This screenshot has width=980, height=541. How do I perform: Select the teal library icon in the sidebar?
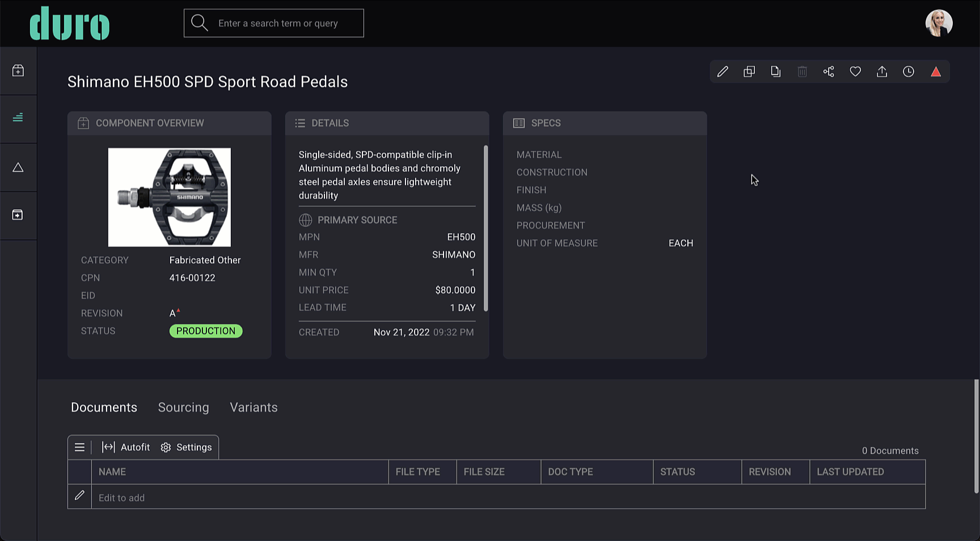[x=18, y=118]
